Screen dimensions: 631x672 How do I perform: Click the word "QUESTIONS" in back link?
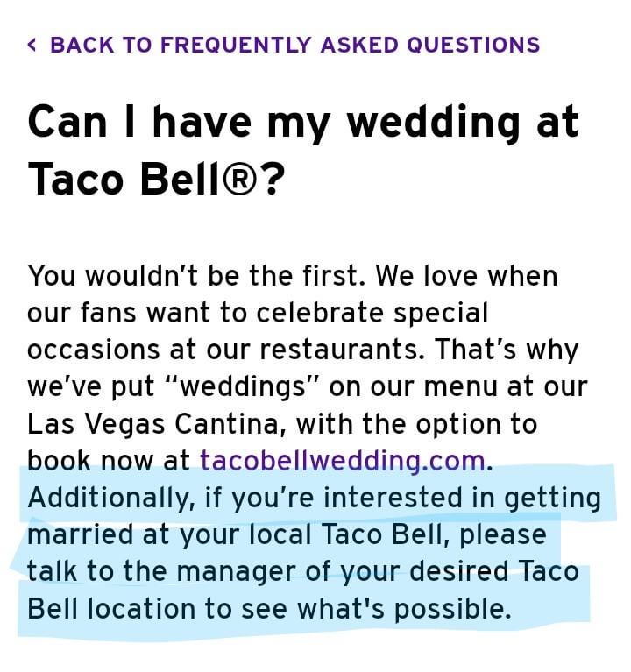[x=473, y=45]
